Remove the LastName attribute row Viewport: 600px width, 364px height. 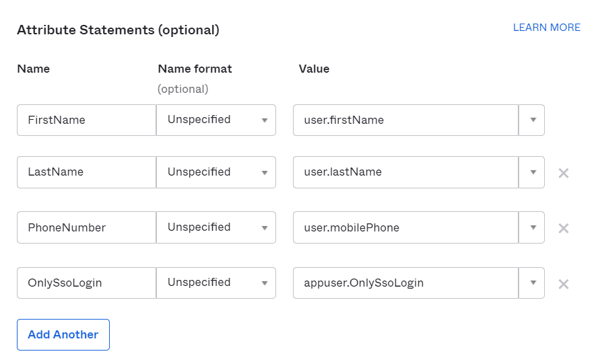(x=564, y=173)
